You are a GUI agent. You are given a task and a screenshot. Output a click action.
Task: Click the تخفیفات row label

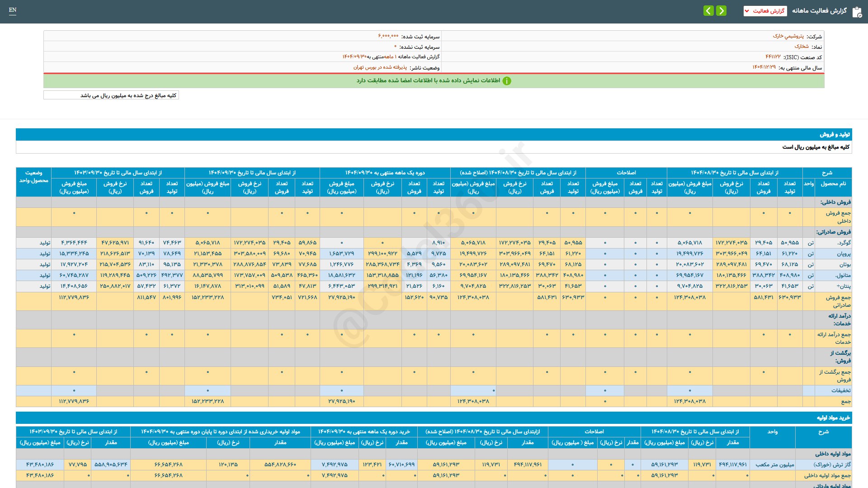point(840,390)
